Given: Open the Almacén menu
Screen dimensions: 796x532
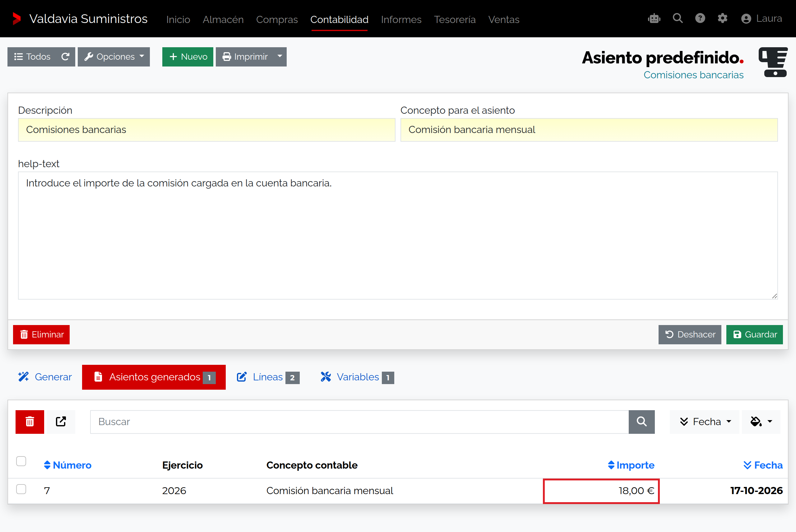Looking at the screenshot, I should coord(223,19).
